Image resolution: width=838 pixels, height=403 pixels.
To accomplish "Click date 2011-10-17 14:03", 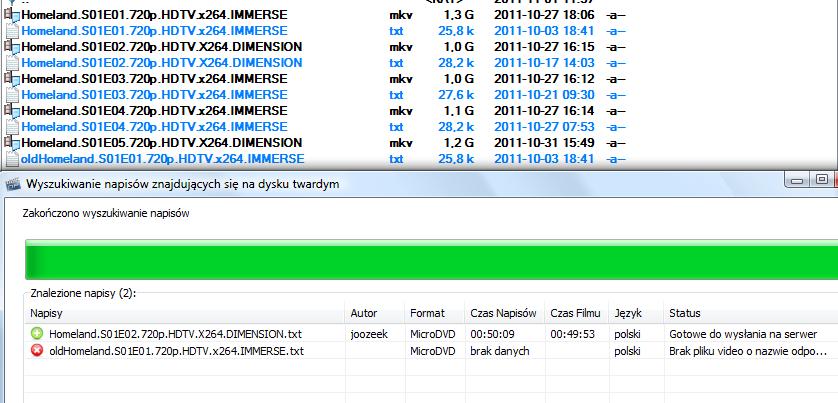I will 544,63.
